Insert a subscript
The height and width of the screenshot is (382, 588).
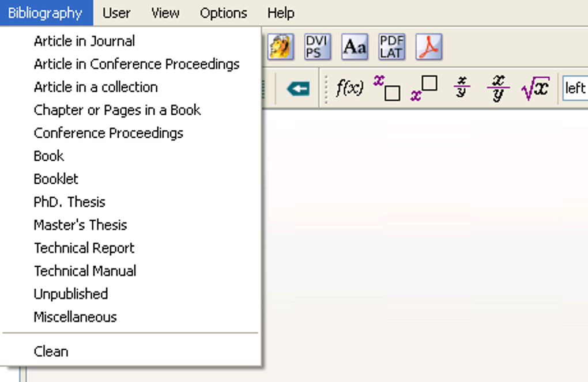coord(386,89)
